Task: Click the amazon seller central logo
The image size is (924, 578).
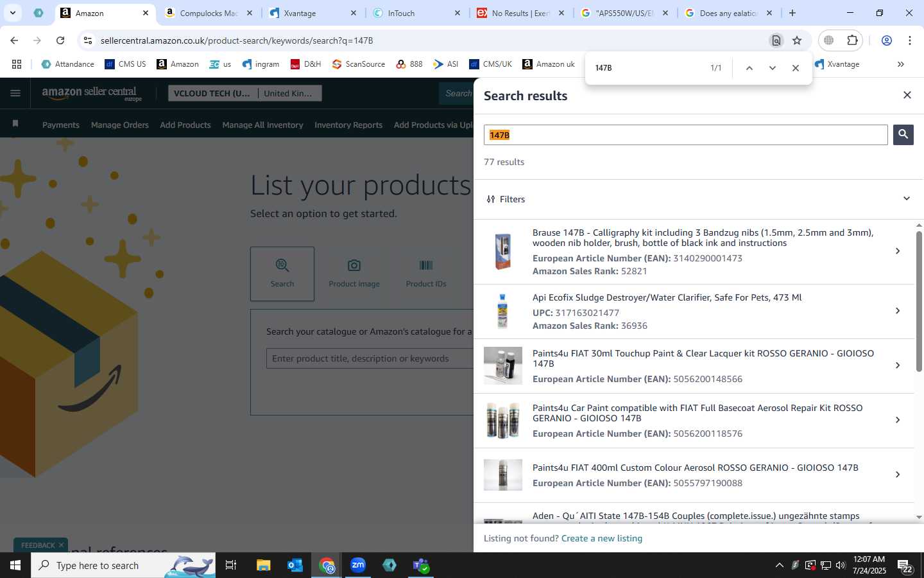Action: pyautogui.click(x=92, y=94)
